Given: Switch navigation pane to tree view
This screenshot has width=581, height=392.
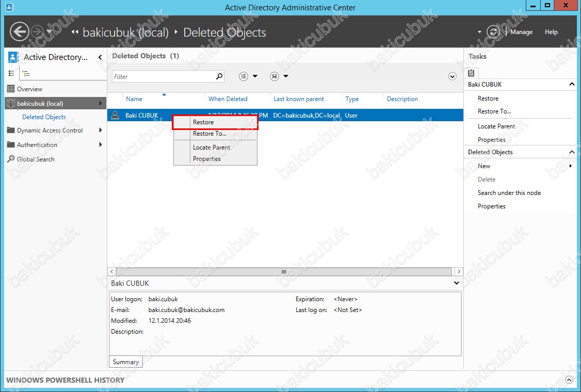Looking at the screenshot, I should (26, 73).
